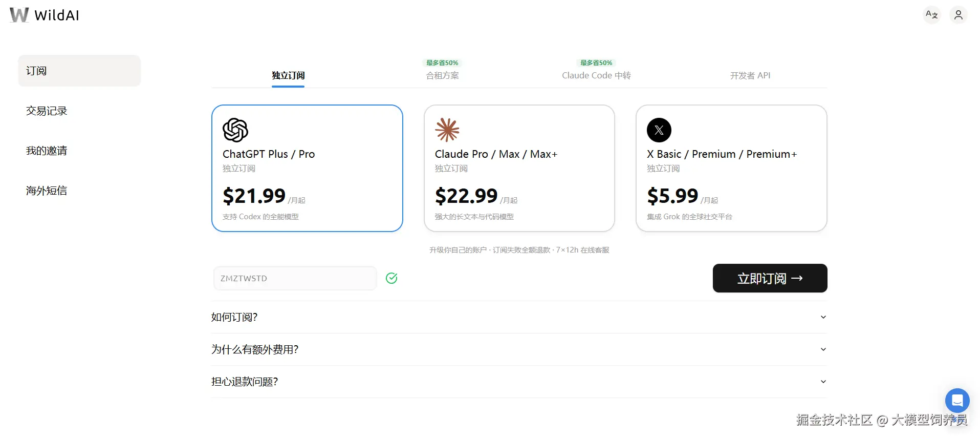Switch to the Claude Code 中转 tab

pyautogui.click(x=596, y=75)
